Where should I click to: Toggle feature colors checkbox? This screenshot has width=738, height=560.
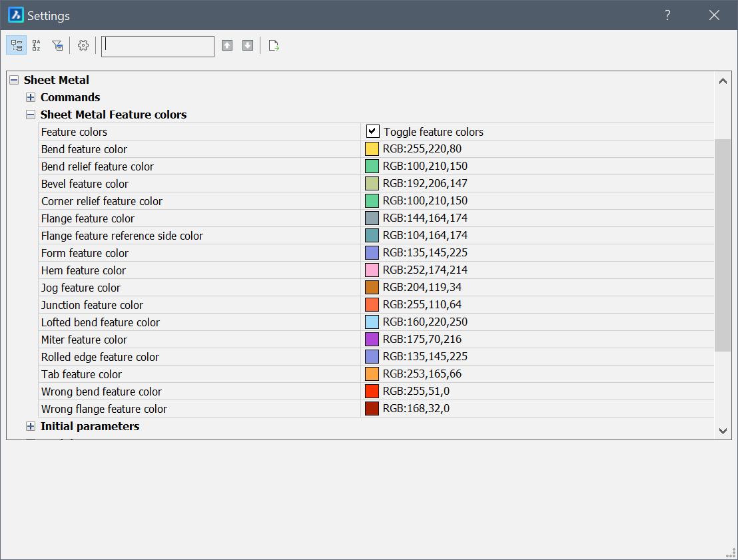[372, 132]
